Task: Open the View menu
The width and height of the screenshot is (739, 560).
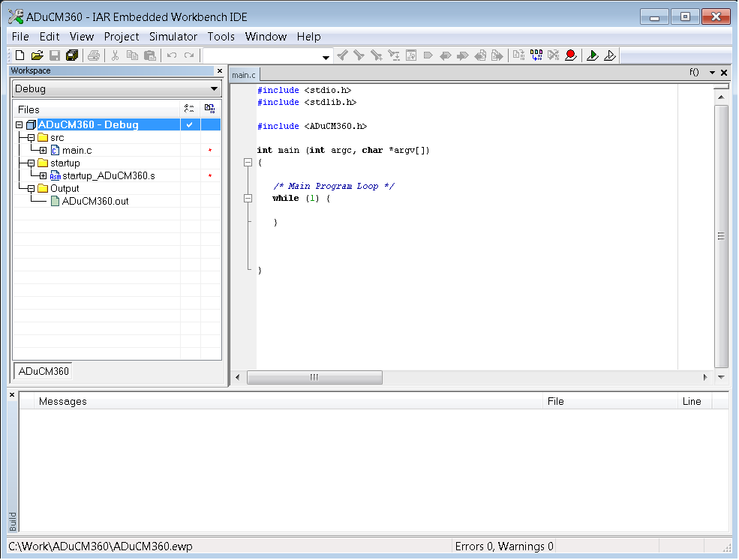Action: [x=82, y=37]
